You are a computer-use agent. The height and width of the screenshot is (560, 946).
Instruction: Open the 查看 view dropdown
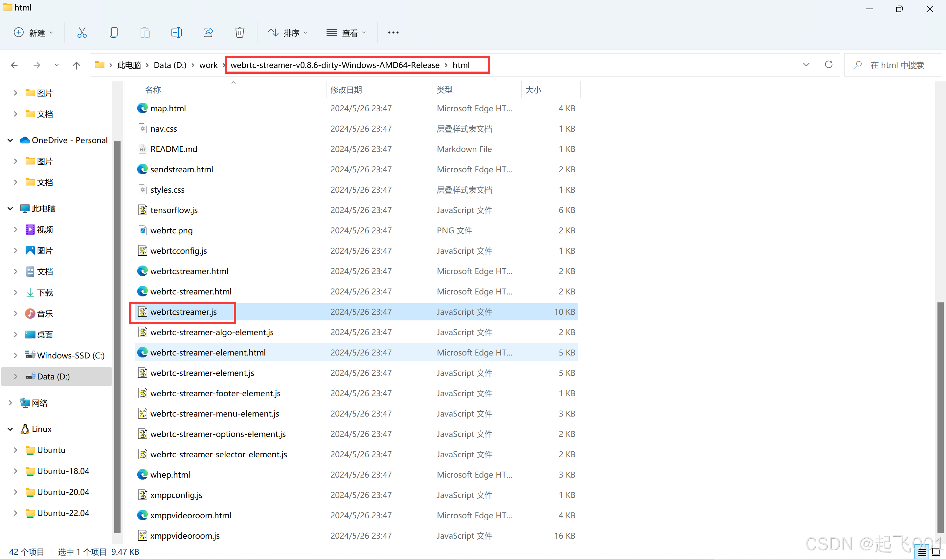[x=346, y=33]
